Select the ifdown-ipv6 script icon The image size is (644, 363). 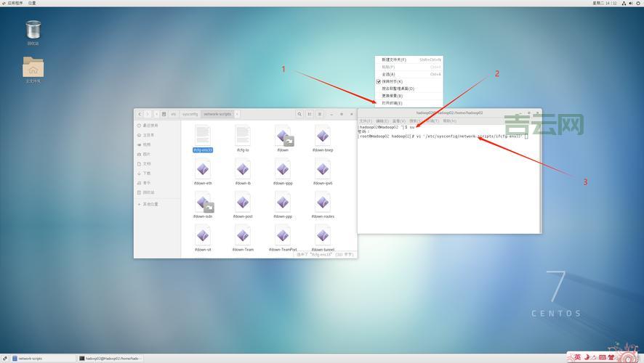tap(323, 169)
